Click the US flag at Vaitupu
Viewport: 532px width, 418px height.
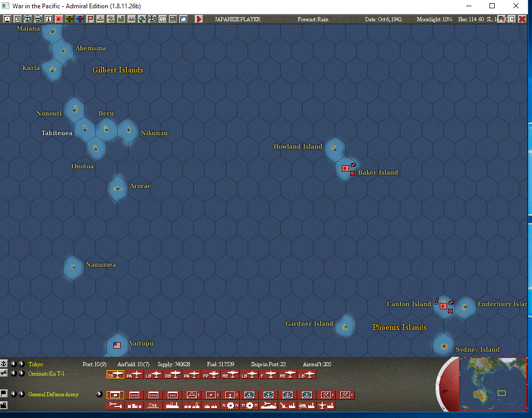pos(117,345)
